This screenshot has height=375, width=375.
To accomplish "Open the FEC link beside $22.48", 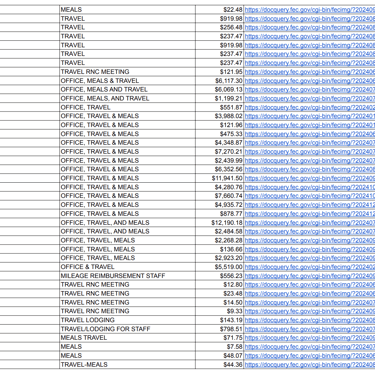I will 310,10.
